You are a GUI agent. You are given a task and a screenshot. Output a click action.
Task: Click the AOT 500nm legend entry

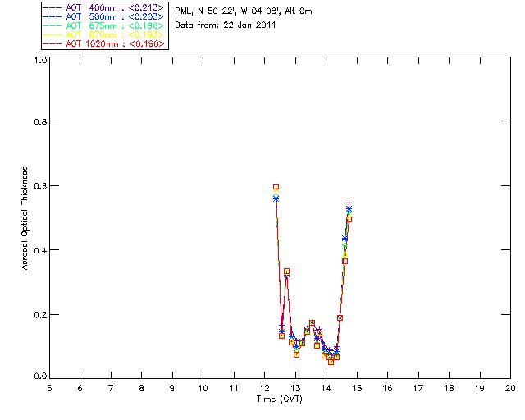[x=103, y=16]
